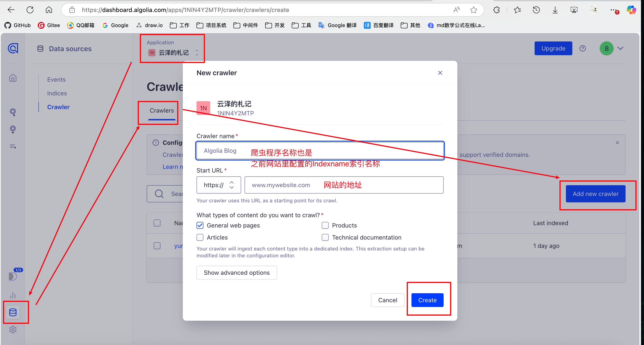Viewport: 644px width, 345px height.
Task: Expand the user account chevron menu
Action: click(x=620, y=48)
